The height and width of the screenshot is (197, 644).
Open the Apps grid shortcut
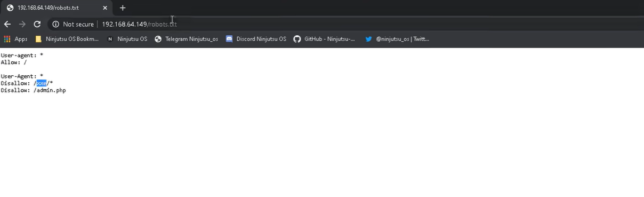click(16, 39)
